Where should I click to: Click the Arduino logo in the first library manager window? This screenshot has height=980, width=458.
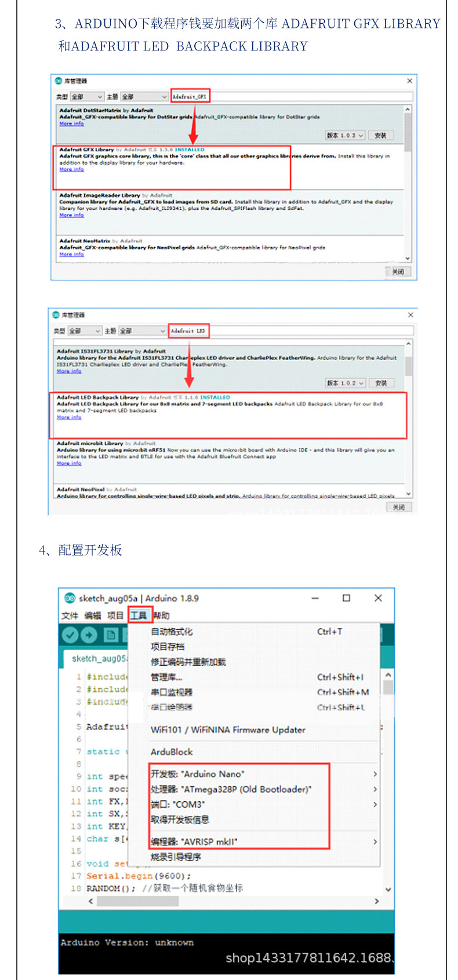pos(59,81)
